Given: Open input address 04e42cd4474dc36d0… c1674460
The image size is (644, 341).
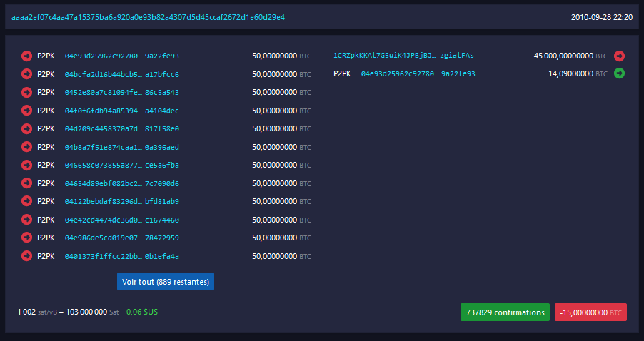Looking at the screenshot, I should (121, 220).
